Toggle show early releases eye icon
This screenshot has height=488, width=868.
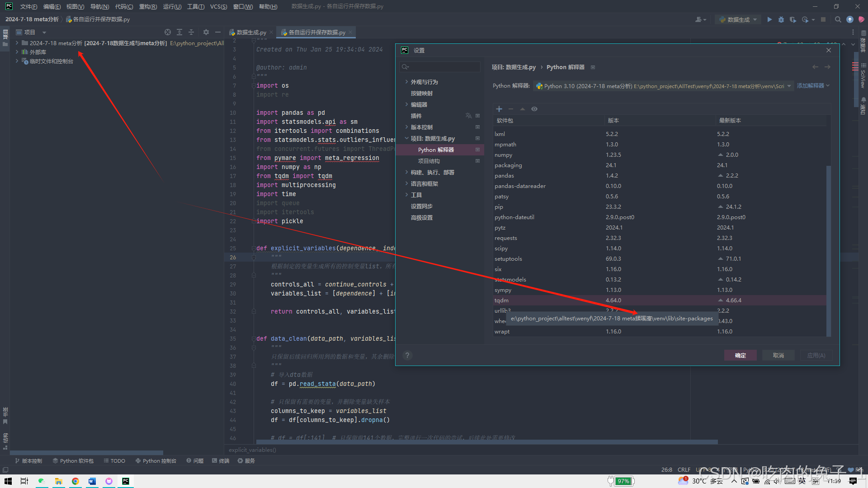tap(534, 109)
